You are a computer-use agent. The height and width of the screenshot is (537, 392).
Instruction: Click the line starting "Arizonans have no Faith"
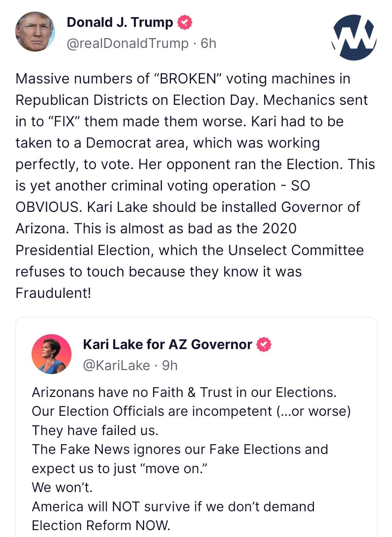(184, 392)
